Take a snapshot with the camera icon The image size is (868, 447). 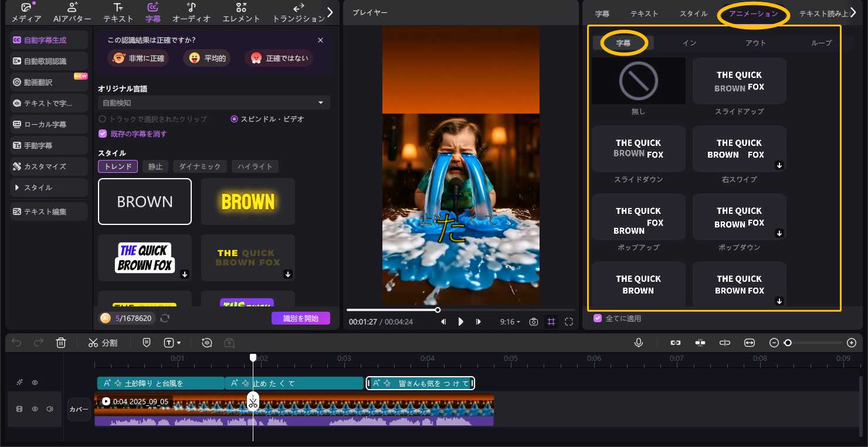(533, 322)
